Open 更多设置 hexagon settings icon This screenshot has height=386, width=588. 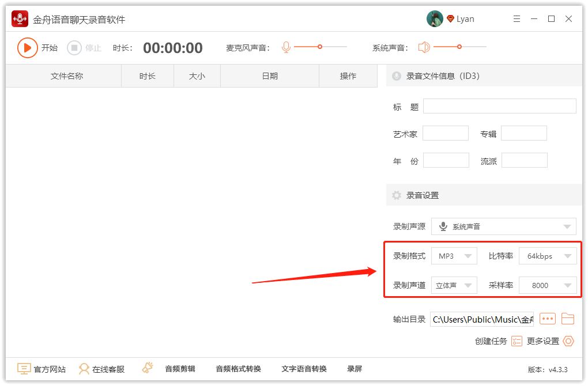point(568,341)
